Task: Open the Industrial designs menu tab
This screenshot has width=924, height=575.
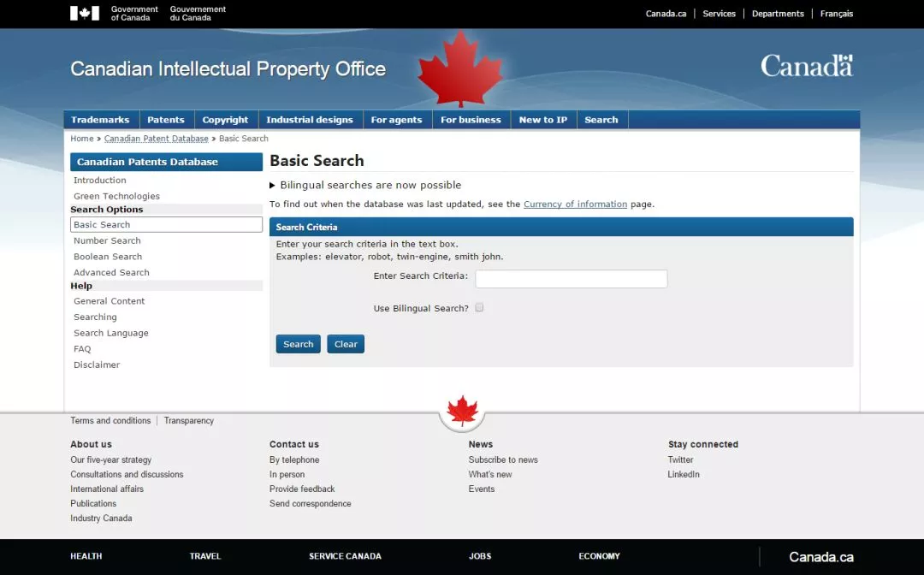Action: (310, 120)
